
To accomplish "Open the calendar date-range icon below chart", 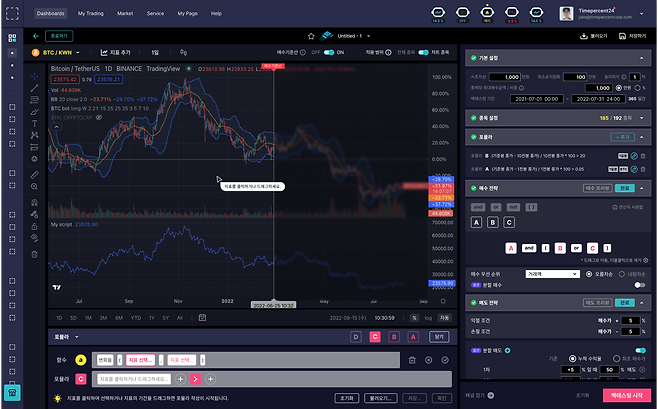I will (202, 317).
